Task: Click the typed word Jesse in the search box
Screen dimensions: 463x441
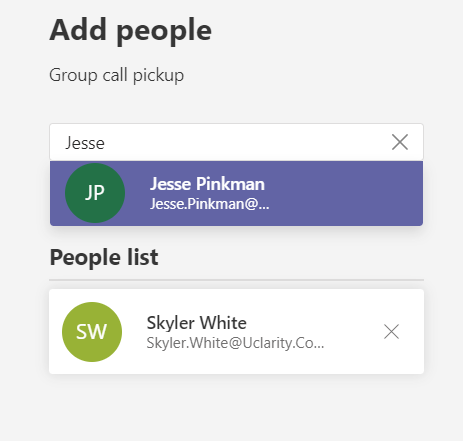Action: pyautogui.click(x=85, y=143)
